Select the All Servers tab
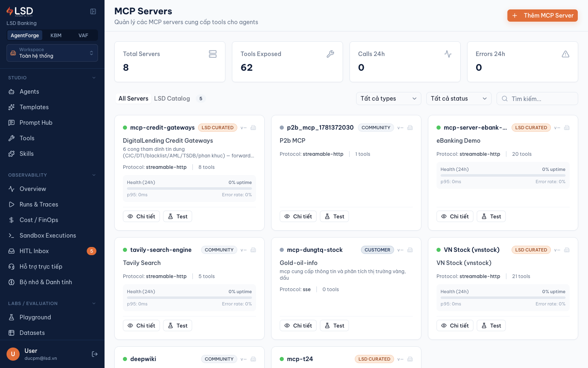 (134, 99)
